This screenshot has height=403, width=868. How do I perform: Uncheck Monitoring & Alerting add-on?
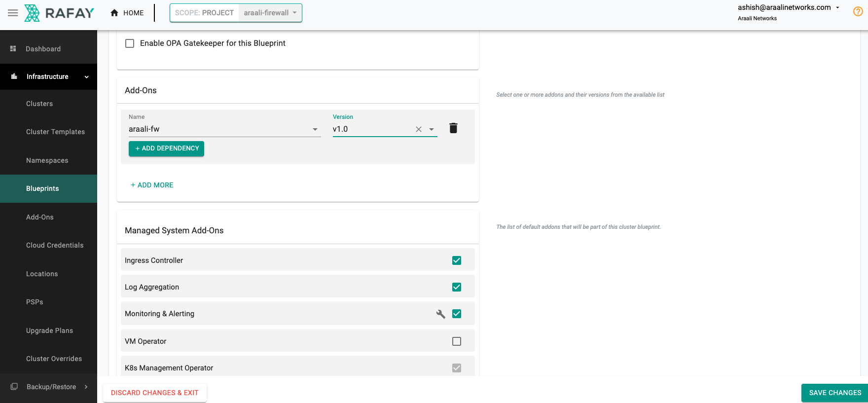[457, 314]
